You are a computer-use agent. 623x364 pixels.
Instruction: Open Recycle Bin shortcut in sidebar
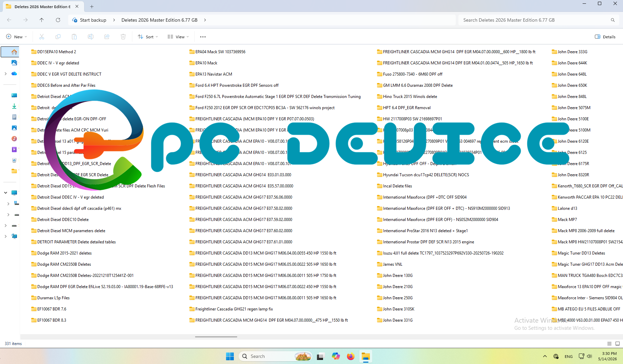pyautogui.click(x=14, y=160)
